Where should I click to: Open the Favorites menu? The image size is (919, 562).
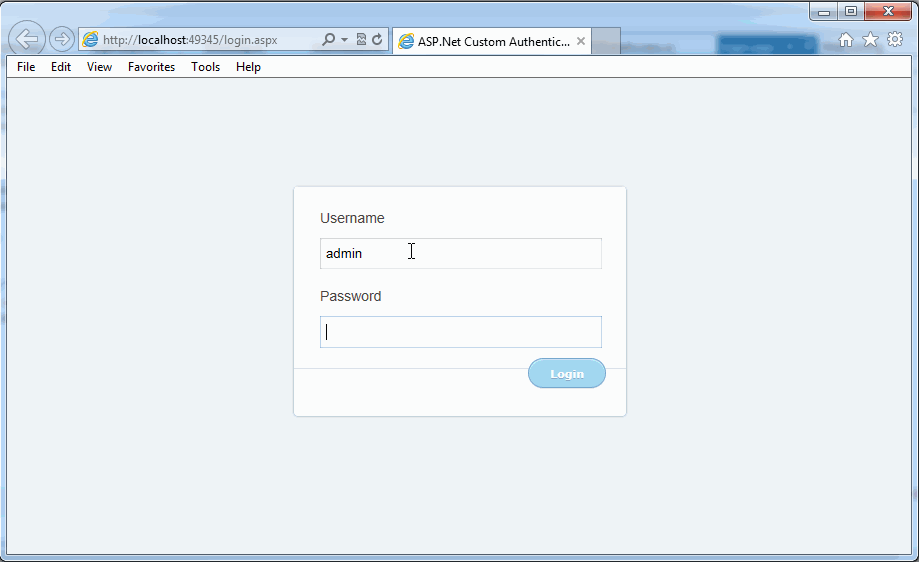(x=151, y=67)
